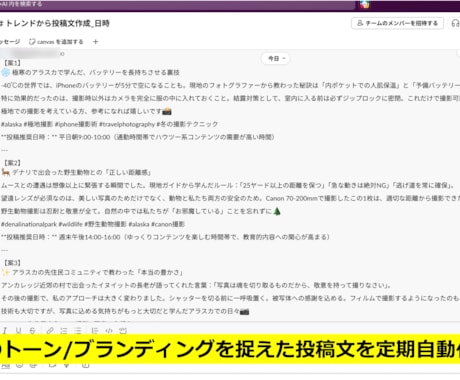Open the canvas を追加する tab
The width and height of the screenshot is (460, 380).
[x=56, y=42]
